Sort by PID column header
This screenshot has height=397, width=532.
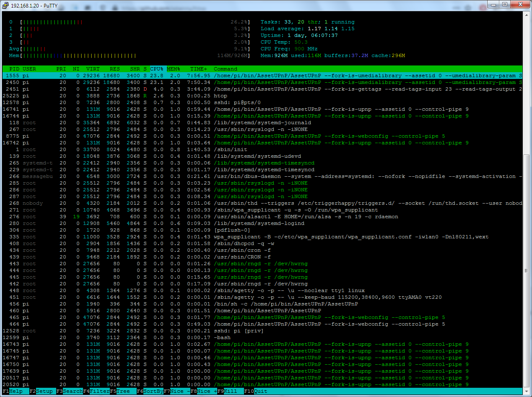pyautogui.click(x=14, y=69)
